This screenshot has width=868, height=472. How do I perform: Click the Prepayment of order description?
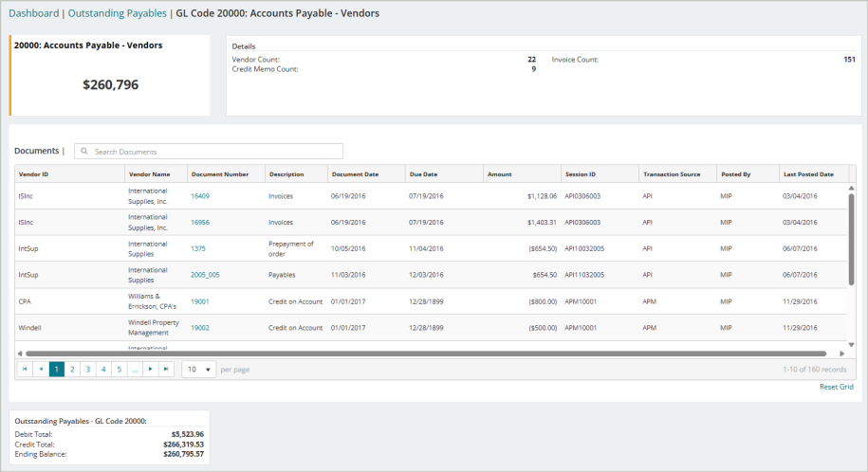(x=290, y=248)
